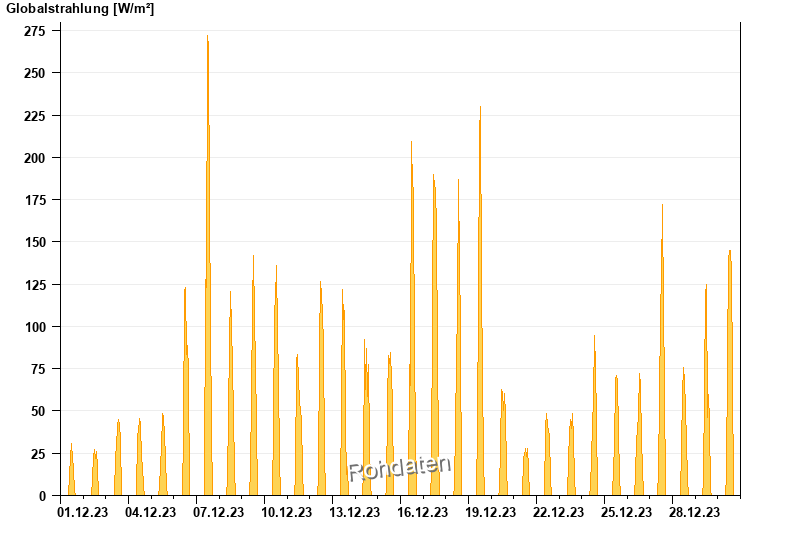Click the tallest spike on 07.12.23
This screenshot has width=800, height=550.
[x=208, y=265]
